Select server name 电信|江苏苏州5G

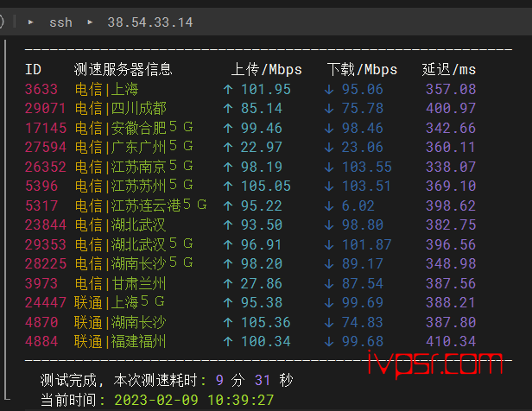[x=134, y=186]
